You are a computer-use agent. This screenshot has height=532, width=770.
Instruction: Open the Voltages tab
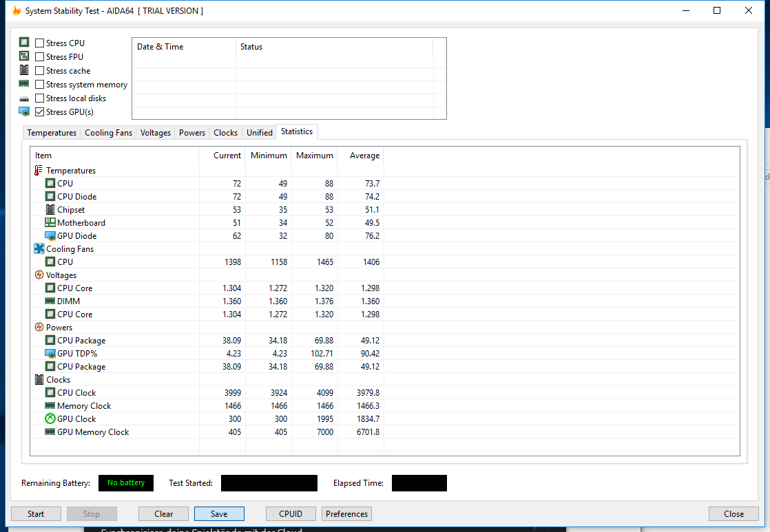tap(156, 133)
